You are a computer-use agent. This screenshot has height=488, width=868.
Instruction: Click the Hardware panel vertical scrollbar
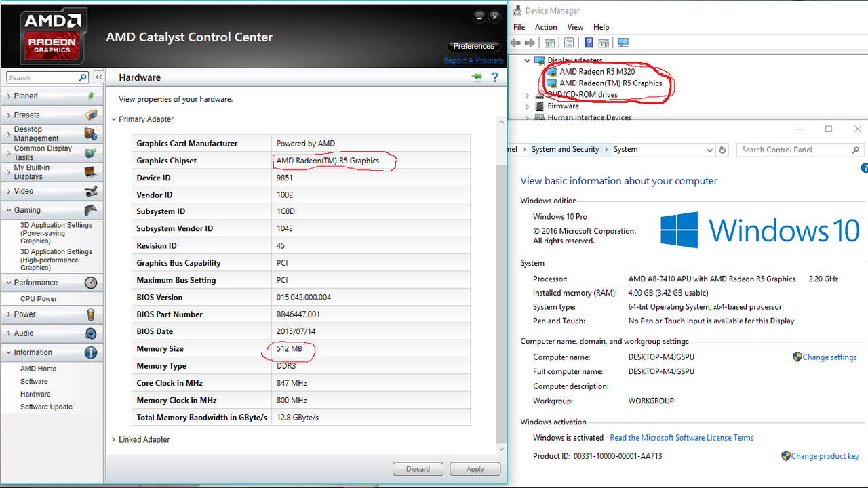502,304
